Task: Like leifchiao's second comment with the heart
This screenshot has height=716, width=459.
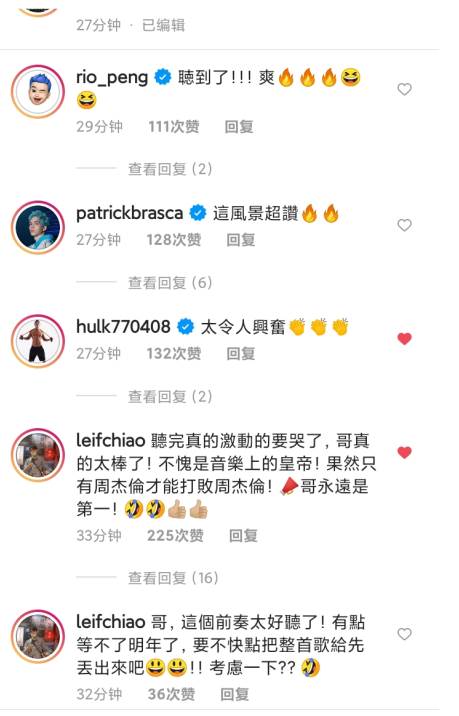Action: 404,634
